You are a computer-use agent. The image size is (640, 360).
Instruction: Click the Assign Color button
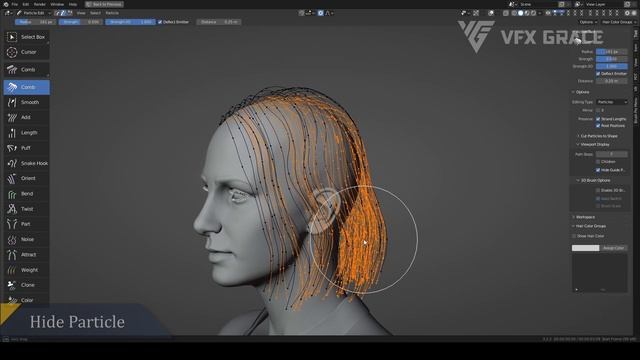coord(613,248)
